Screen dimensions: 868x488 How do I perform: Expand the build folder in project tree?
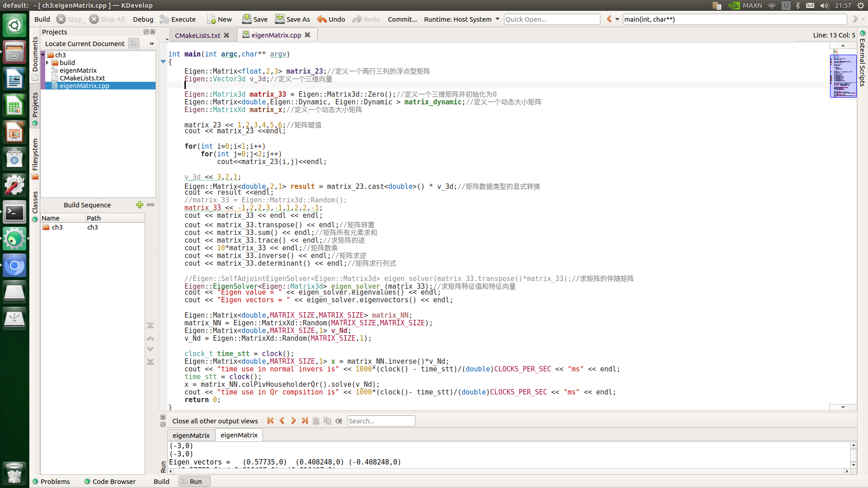47,63
